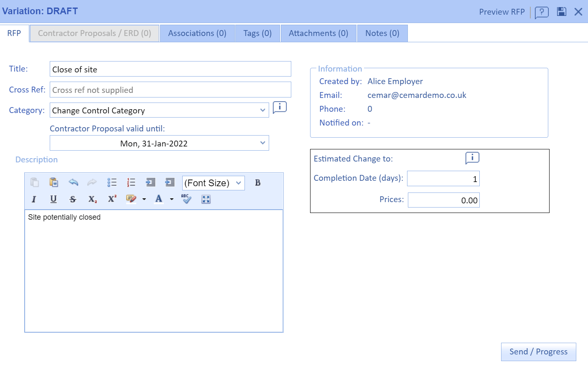Toggle underline formatting
Screen dimensions: 588x372
point(53,199)
